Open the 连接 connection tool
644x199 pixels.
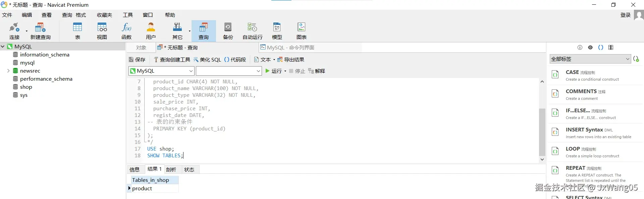point(14,31)
